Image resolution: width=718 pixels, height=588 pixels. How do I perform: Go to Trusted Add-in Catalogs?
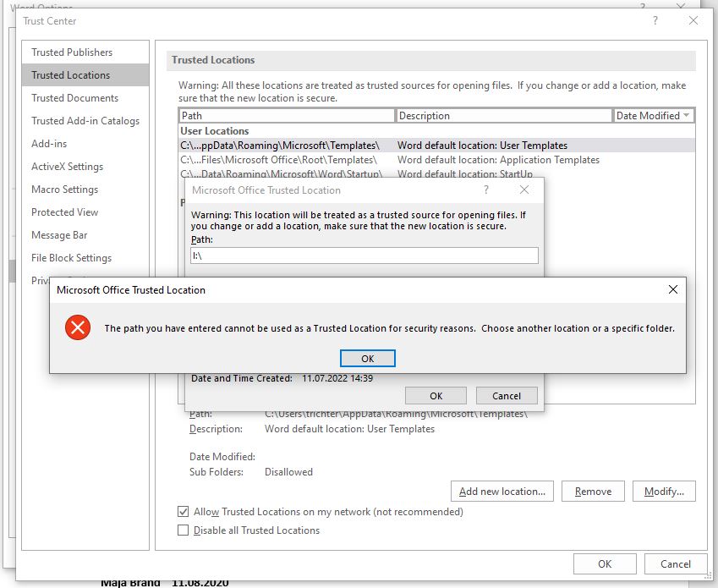pos(85,121)
